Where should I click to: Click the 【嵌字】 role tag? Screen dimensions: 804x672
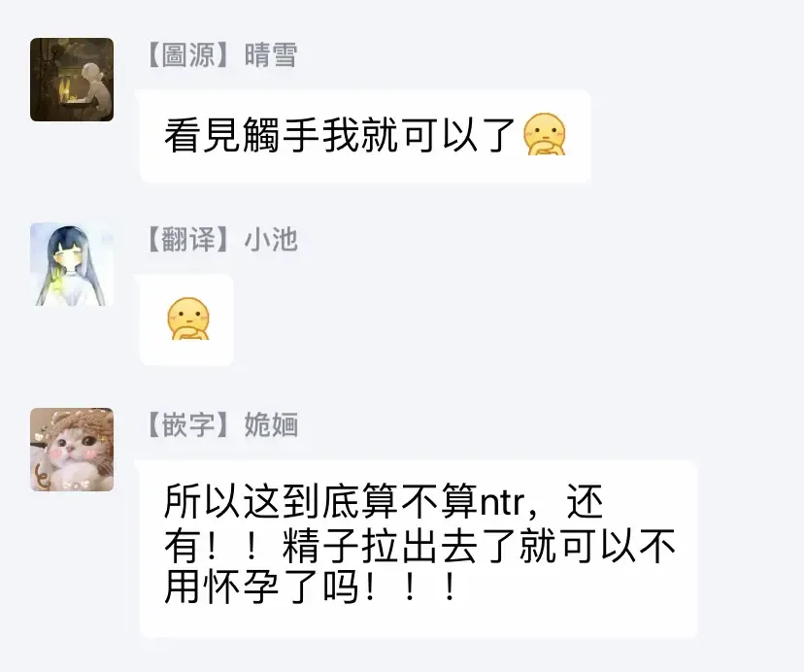tap(188, 424)
